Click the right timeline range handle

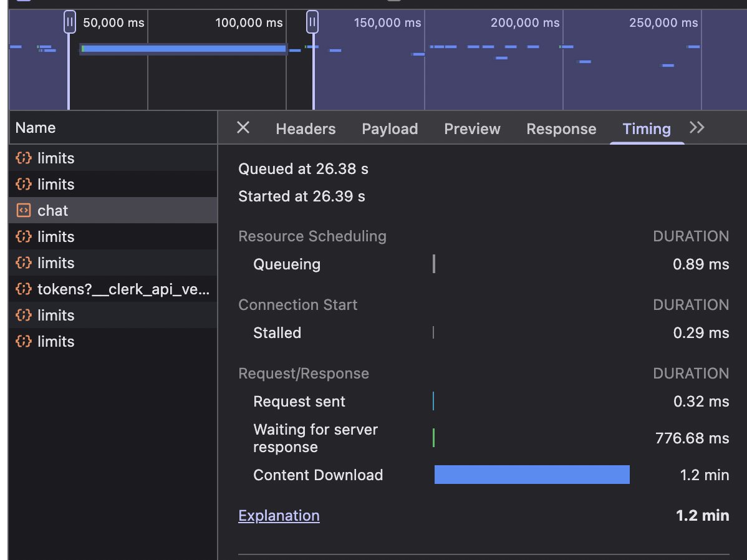pyautogui.click(x=312, y=22)
